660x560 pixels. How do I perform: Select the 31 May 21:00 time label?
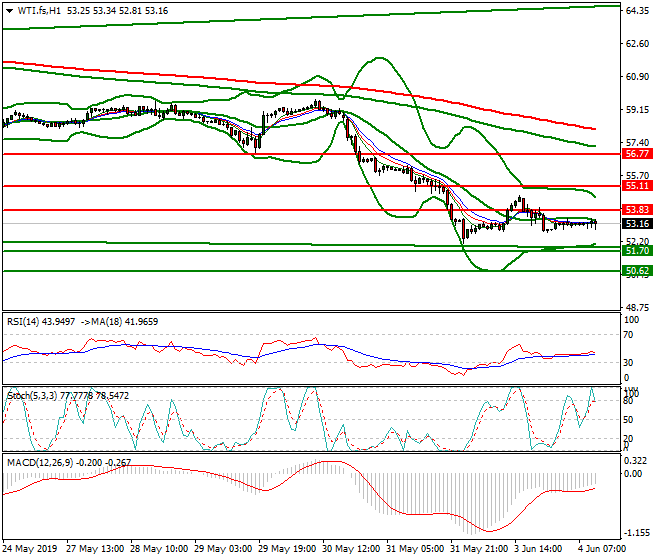[479, 549]
